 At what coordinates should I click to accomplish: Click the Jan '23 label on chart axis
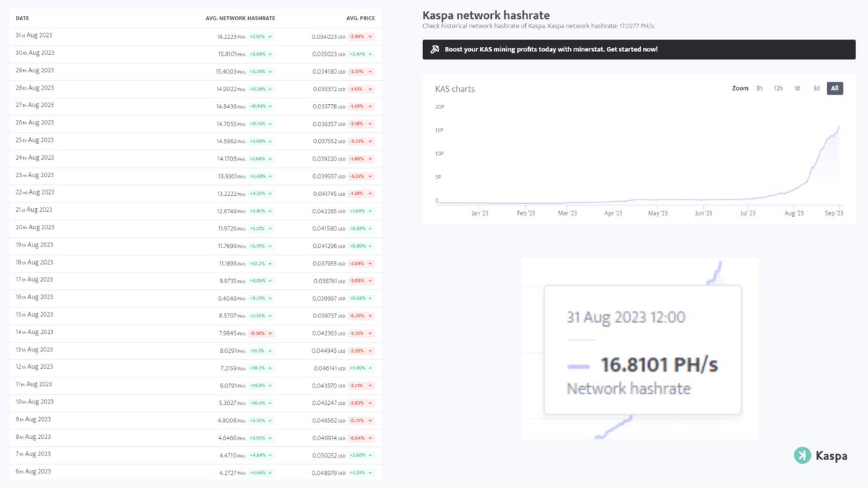(481, 213)
